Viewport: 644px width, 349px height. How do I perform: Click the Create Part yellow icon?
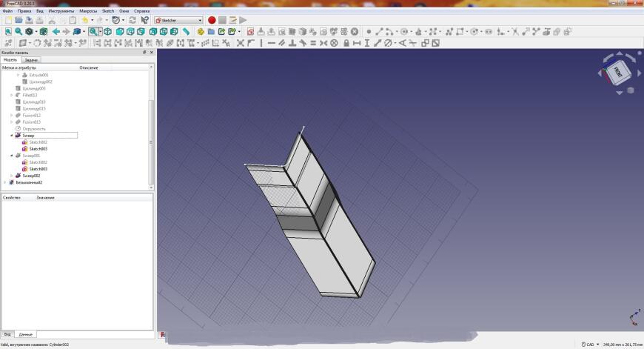pos(201,32)
